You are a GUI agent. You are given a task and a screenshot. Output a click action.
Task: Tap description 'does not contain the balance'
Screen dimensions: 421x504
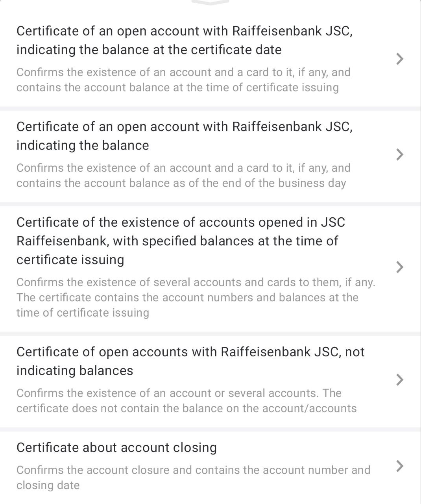pos(186,408)
